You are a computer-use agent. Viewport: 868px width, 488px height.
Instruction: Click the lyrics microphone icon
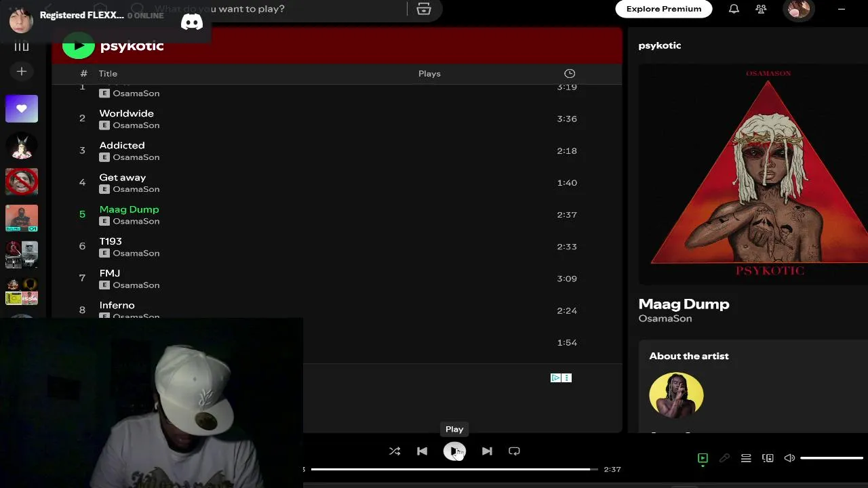(x=724, y=458)
